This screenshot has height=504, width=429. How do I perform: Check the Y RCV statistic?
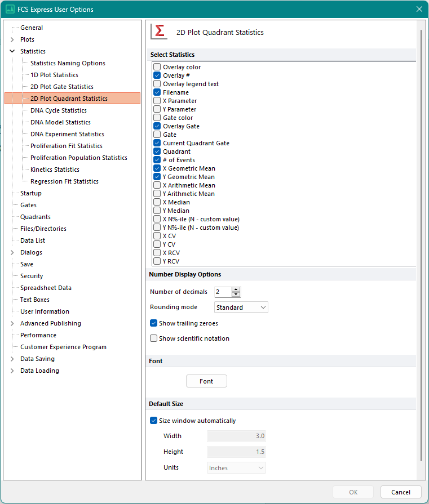tap(157, 261)
